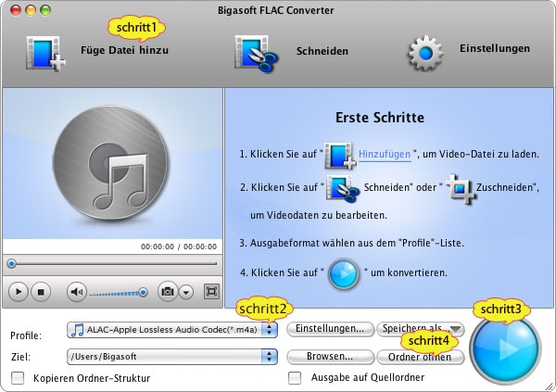Click the Schneiden scissors film icon

coord(257,54)
